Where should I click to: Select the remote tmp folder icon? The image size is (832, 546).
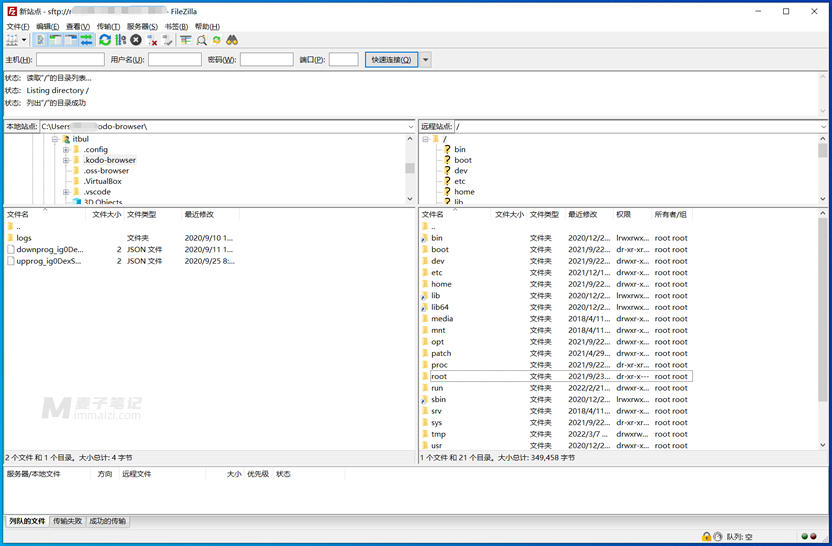coord(424,434)
